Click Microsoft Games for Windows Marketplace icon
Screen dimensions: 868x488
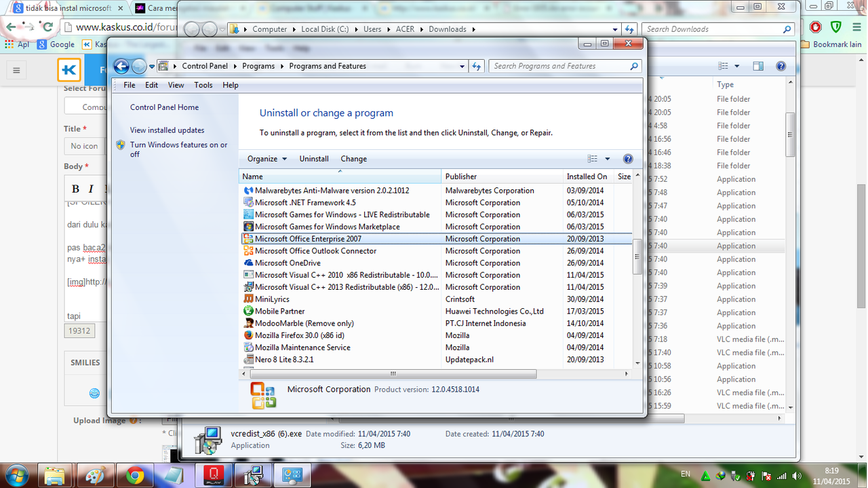248,227
